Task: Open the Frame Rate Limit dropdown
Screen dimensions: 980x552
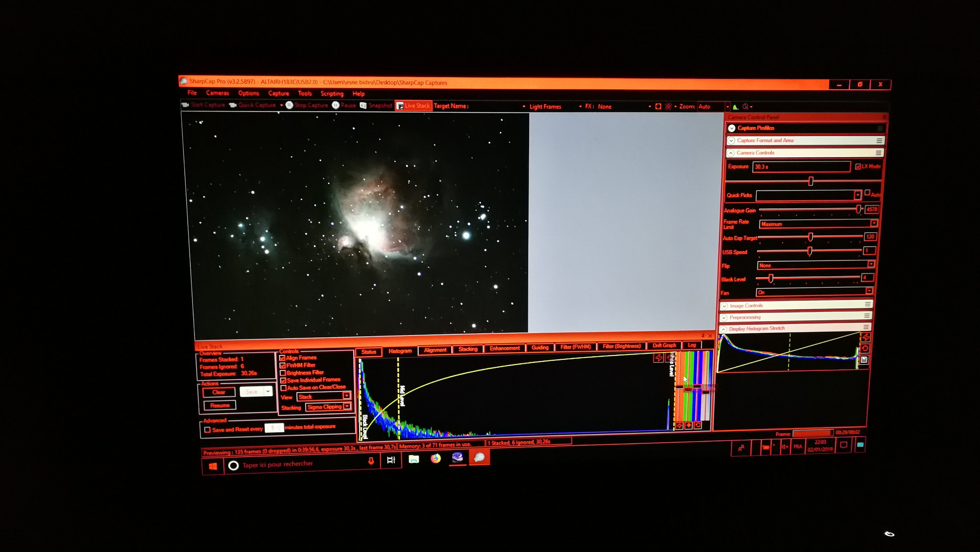Action: click(874, 223)
